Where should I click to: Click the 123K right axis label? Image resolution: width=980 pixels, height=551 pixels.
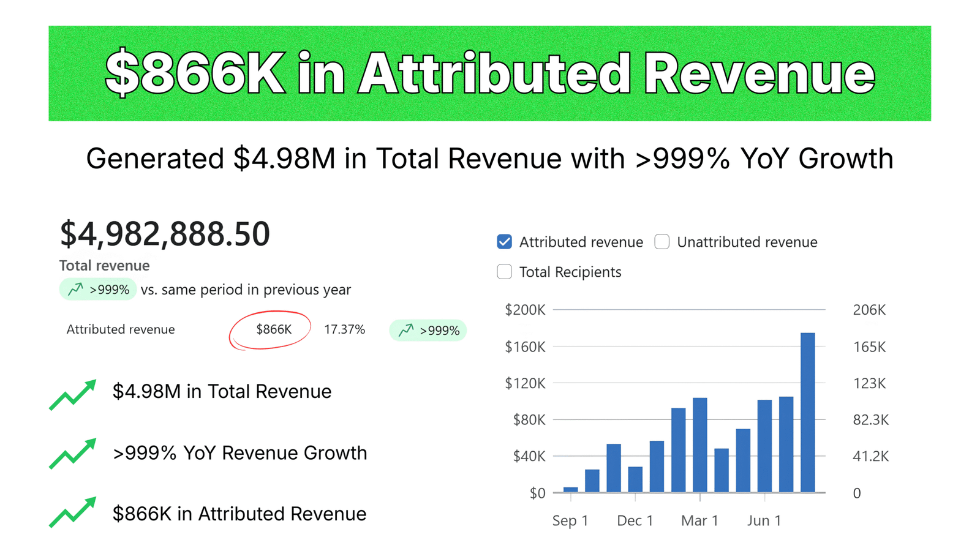(869, 383)
